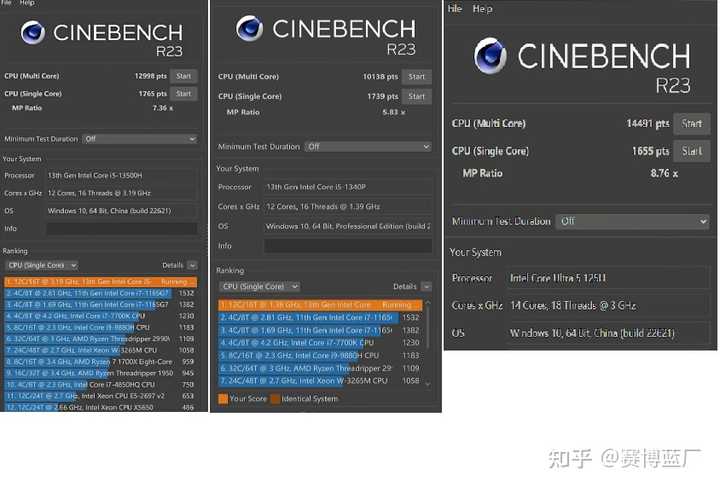720x487 pixels.
Task: Select i7-7700K row in i5-1340P window
Action: coord(320,342)
